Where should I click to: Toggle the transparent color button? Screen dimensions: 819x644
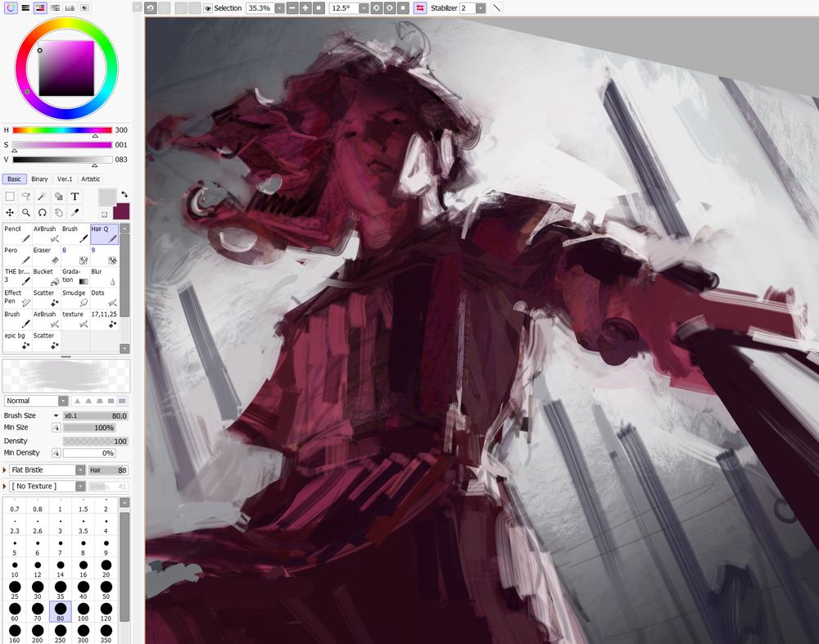(x=104, y=215)
